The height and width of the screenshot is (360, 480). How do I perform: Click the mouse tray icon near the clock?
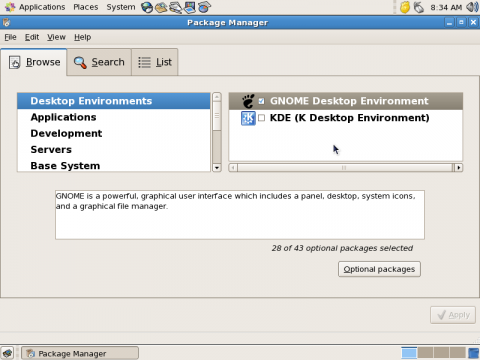(419, 7)
